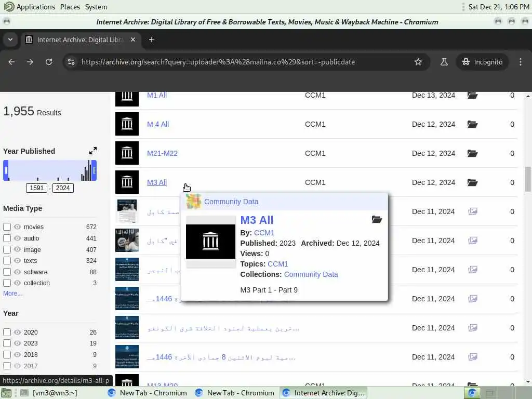Open the Places menu
Image resolution: width=532 pixels, height=399 pixels.
[70, 7]
